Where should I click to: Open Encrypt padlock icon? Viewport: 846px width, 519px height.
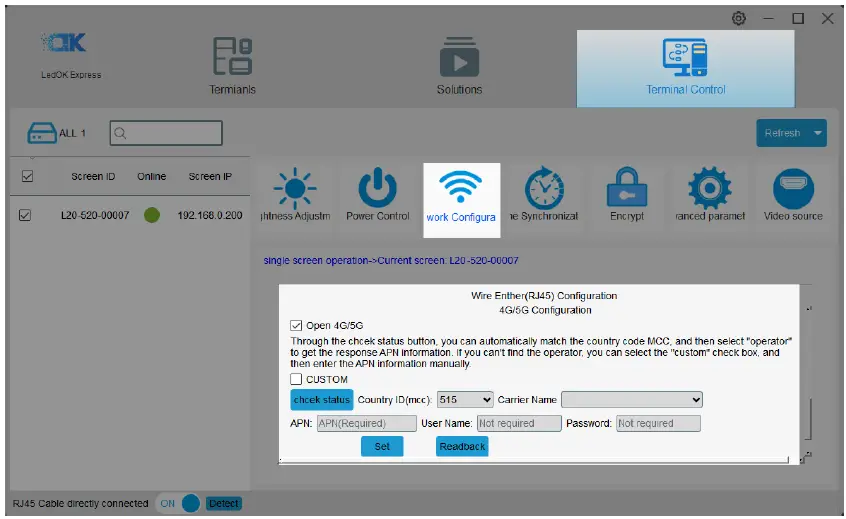(627, 187)
